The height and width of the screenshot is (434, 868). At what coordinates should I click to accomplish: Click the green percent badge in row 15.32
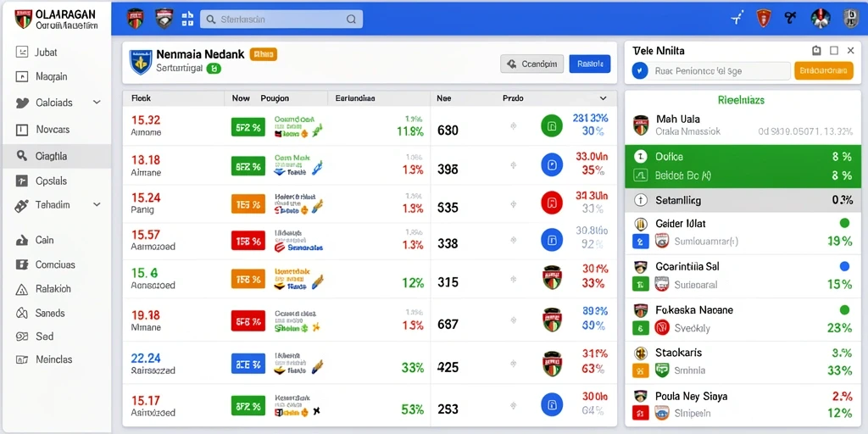[x=248, y=127]
